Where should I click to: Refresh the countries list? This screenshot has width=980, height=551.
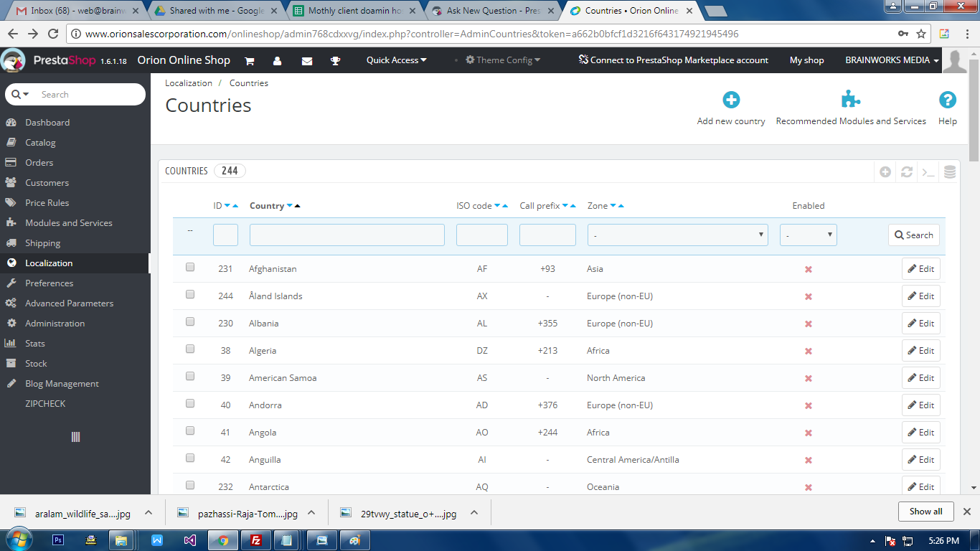point(907,172)
